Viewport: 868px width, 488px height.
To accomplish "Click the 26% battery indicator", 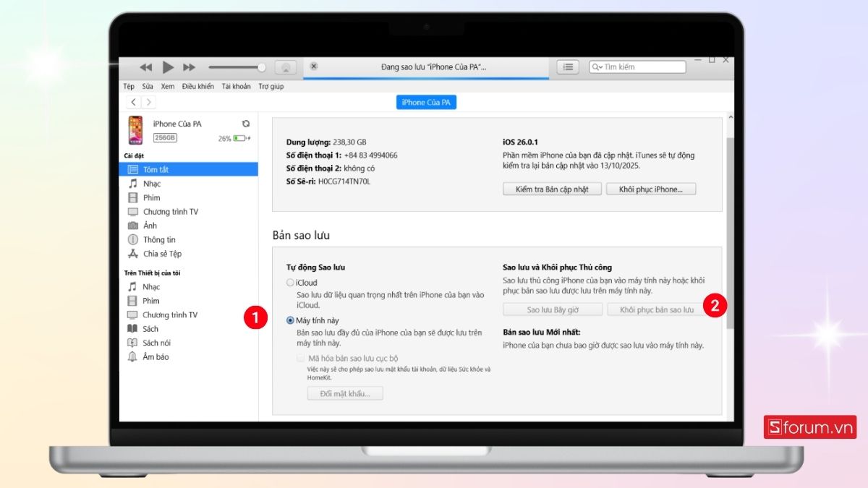I will 234,138.
